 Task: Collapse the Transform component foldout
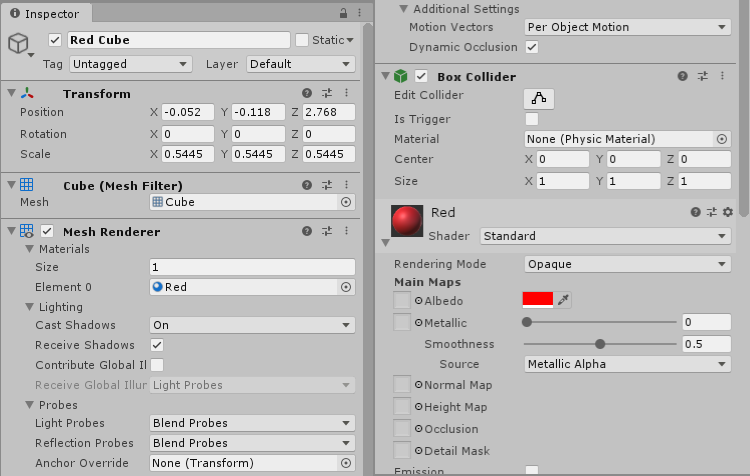11,93
